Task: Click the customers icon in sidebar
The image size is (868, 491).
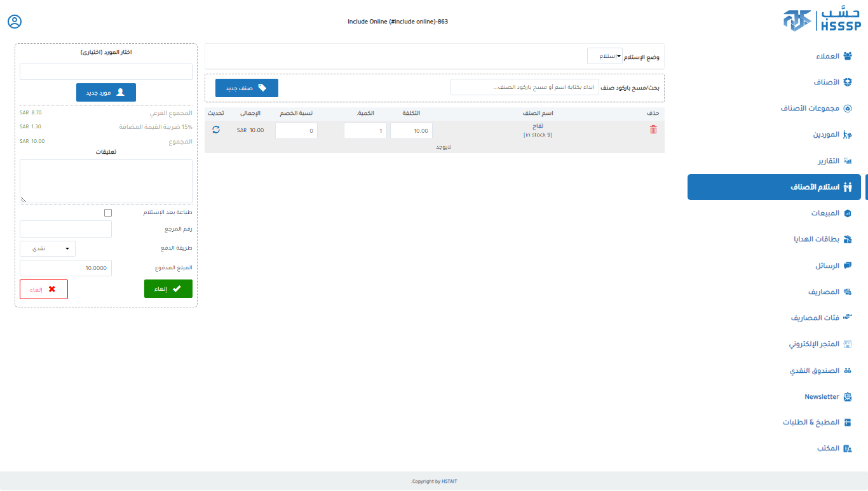Action: pyautogui.click(x=847, y=56)
